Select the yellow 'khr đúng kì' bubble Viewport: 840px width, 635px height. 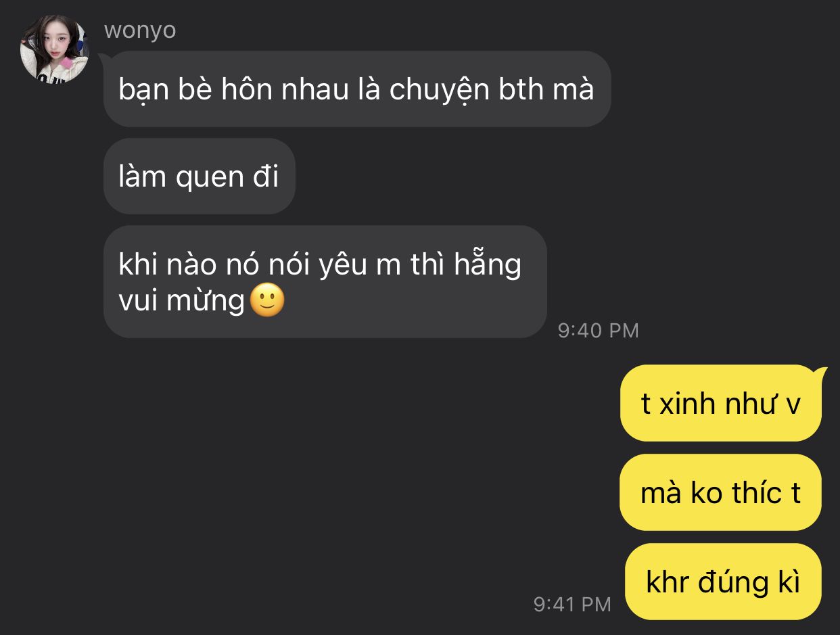(724, 582)
